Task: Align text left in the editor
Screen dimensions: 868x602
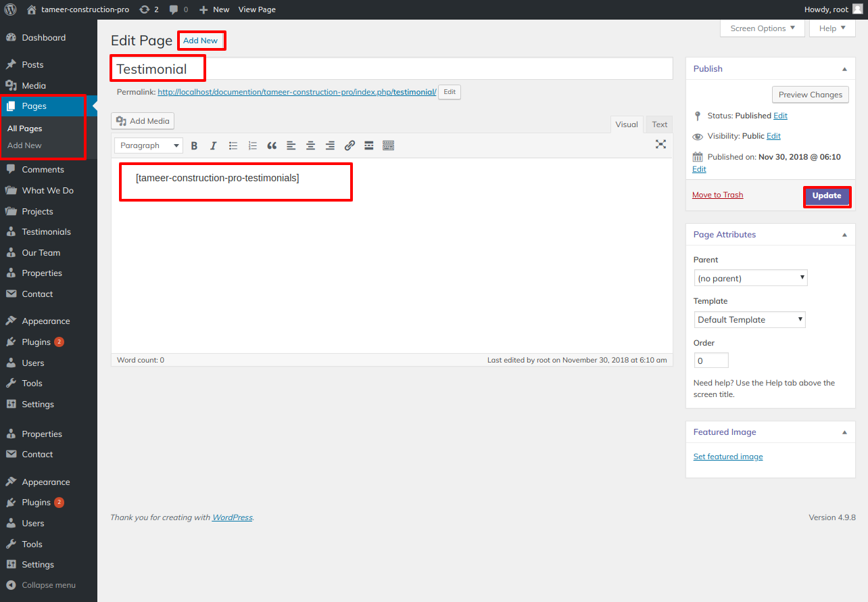Action: 291,145
